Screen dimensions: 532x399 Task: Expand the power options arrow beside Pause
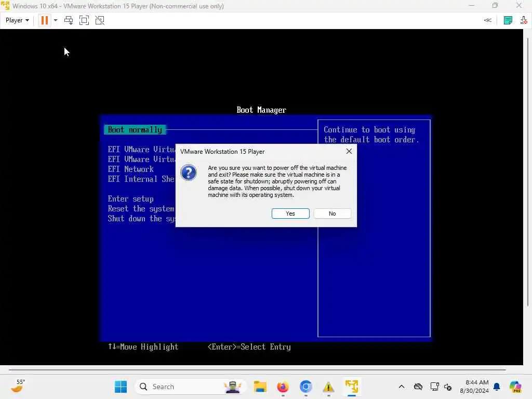55,20
